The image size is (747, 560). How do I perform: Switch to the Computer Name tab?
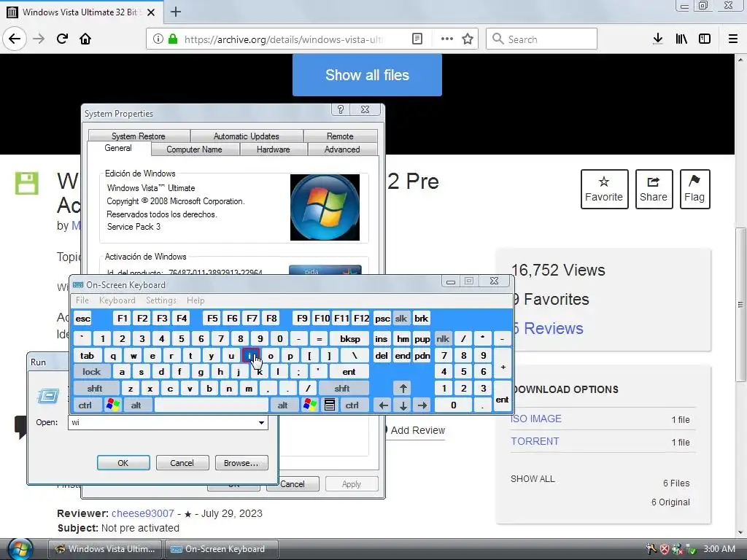click(x=194, y=149)
